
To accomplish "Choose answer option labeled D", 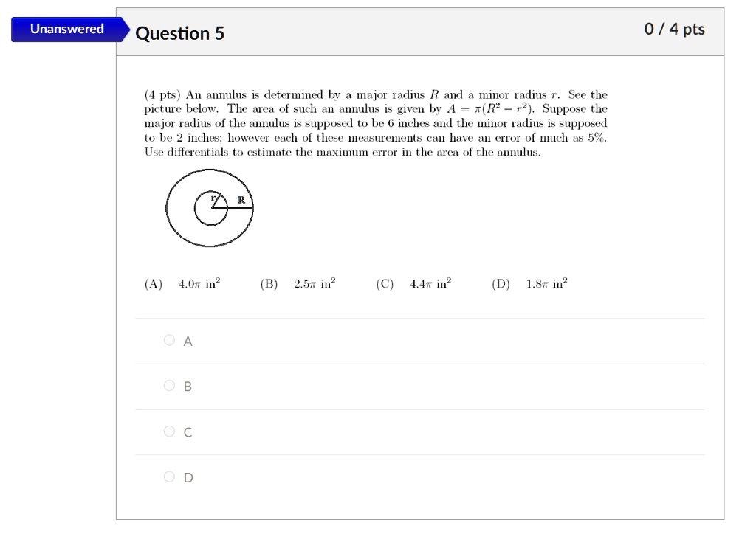I will tap(187, 477).
